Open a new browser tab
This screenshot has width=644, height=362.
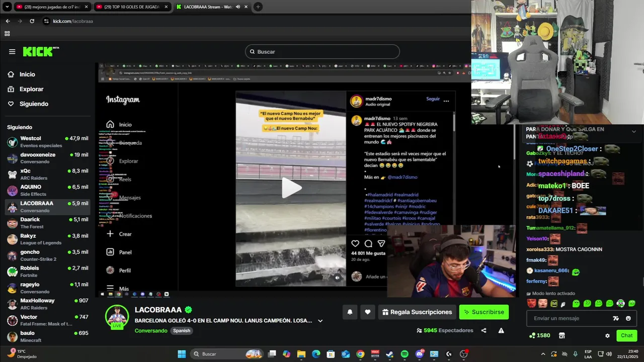pyautogui.click(x=258, y=7)
